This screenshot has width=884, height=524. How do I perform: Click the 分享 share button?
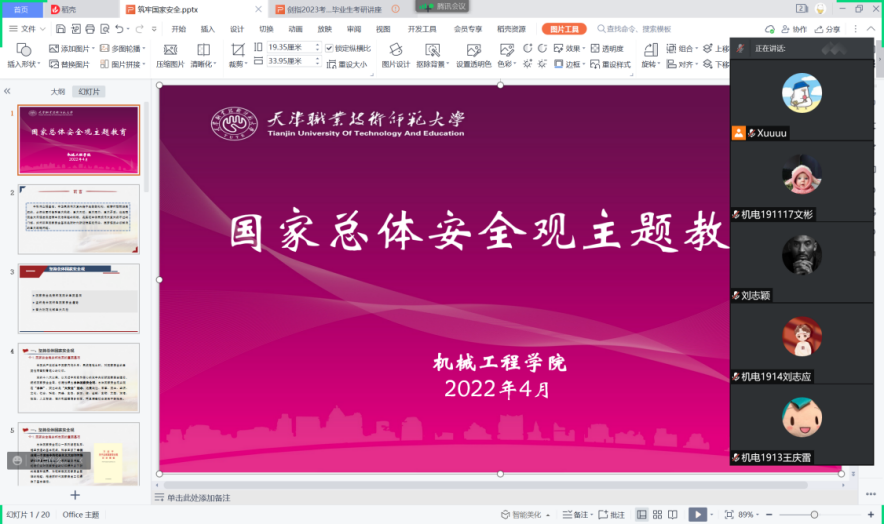(829, 29)
